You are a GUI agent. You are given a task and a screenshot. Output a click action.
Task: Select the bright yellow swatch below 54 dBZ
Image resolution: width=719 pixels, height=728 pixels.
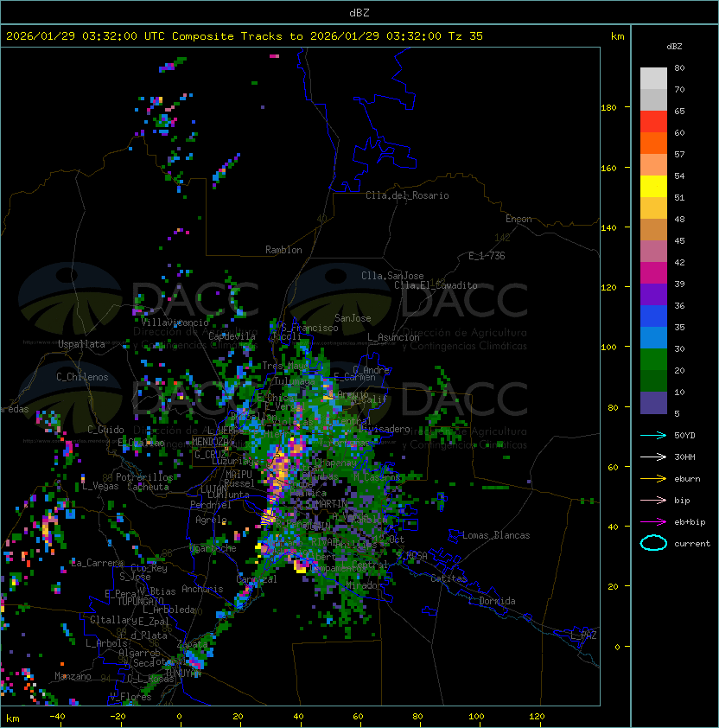click(653, 187)
